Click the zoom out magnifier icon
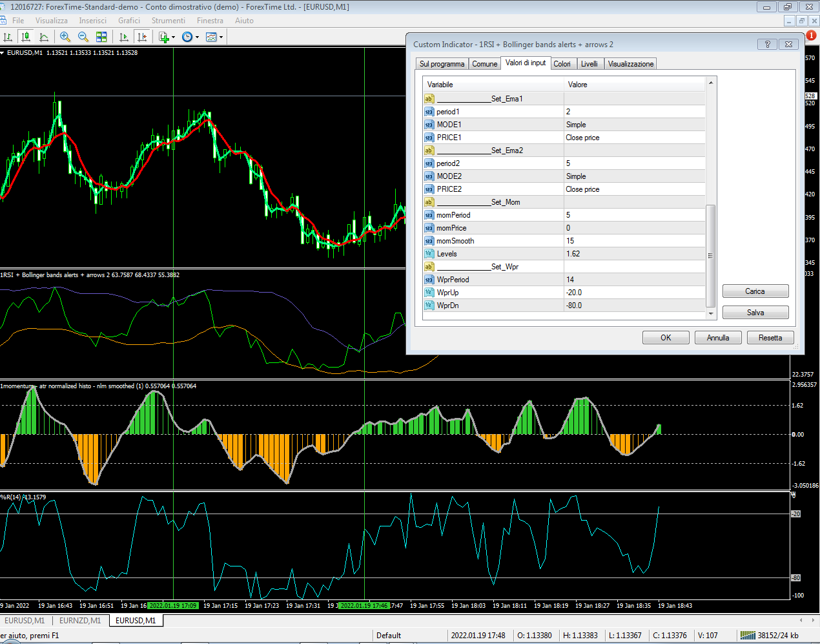This screenshot has width=820, height=644. (x=83, y=37)
